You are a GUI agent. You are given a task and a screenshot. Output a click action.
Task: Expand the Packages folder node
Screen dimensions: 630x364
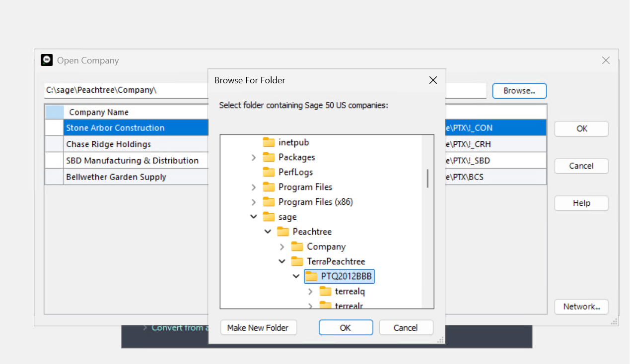[x=254, y=157]
